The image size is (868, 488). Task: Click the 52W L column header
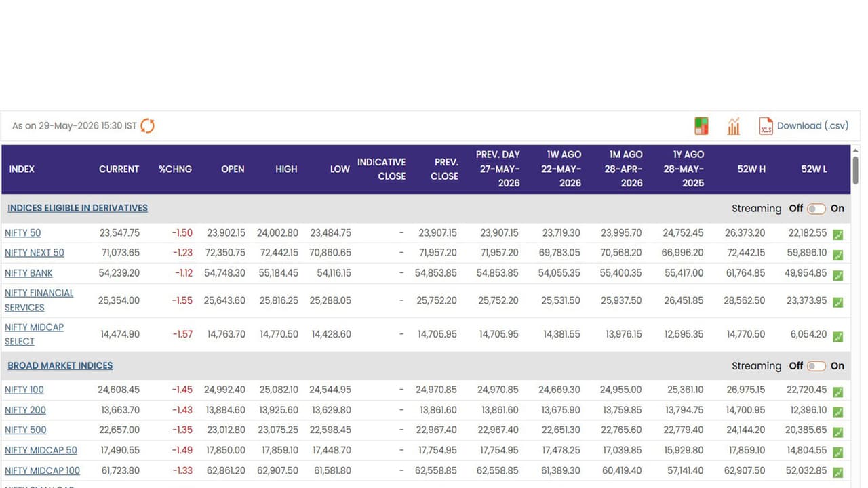[814, 169]
